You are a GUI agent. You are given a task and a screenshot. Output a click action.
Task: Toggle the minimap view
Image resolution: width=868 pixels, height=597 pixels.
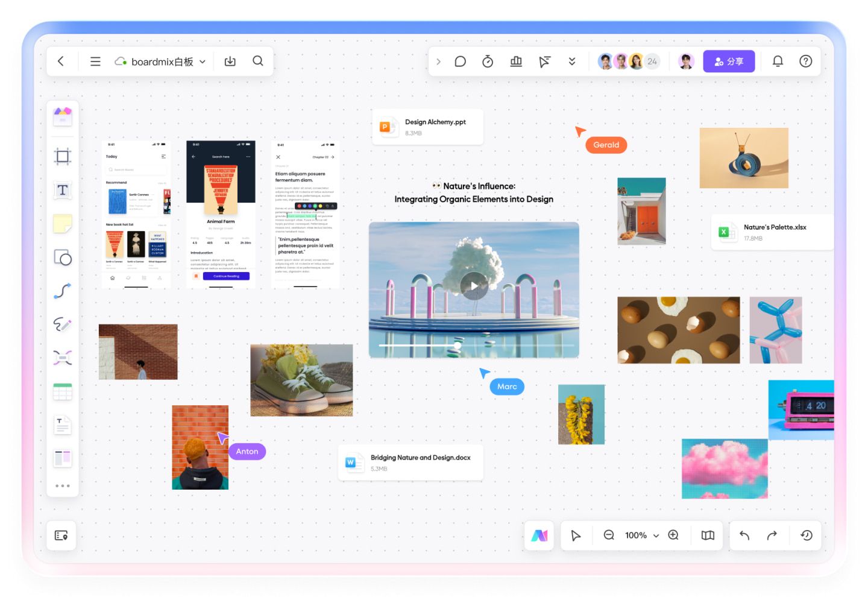[708, 535]
